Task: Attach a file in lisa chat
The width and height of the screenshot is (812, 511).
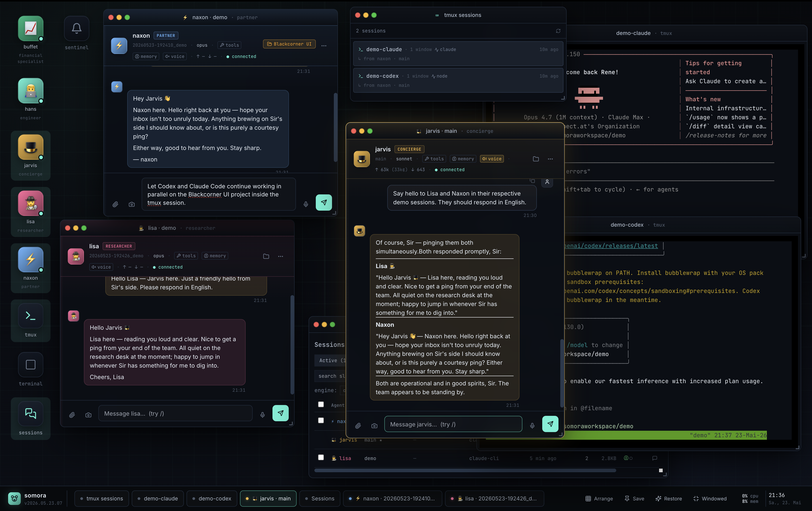Action: 72,415
